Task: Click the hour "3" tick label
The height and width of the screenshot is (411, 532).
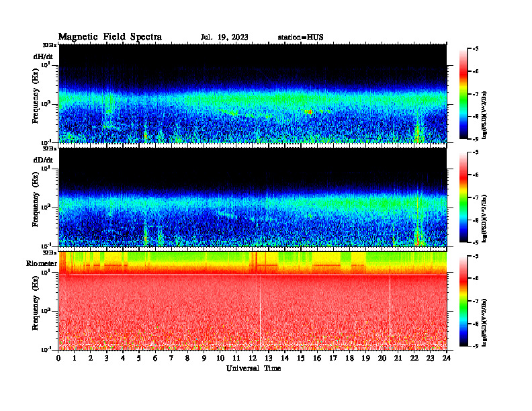Action: point(107,358)
